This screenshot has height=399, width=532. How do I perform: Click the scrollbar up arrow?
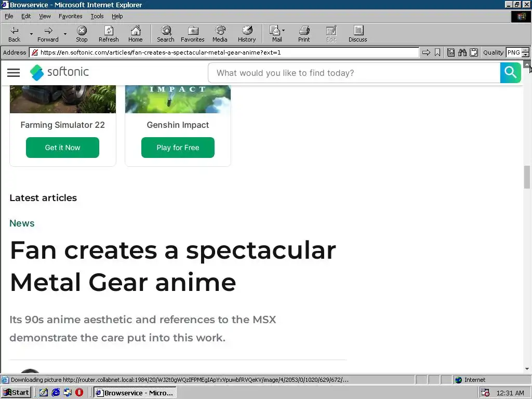pos(527,64)
